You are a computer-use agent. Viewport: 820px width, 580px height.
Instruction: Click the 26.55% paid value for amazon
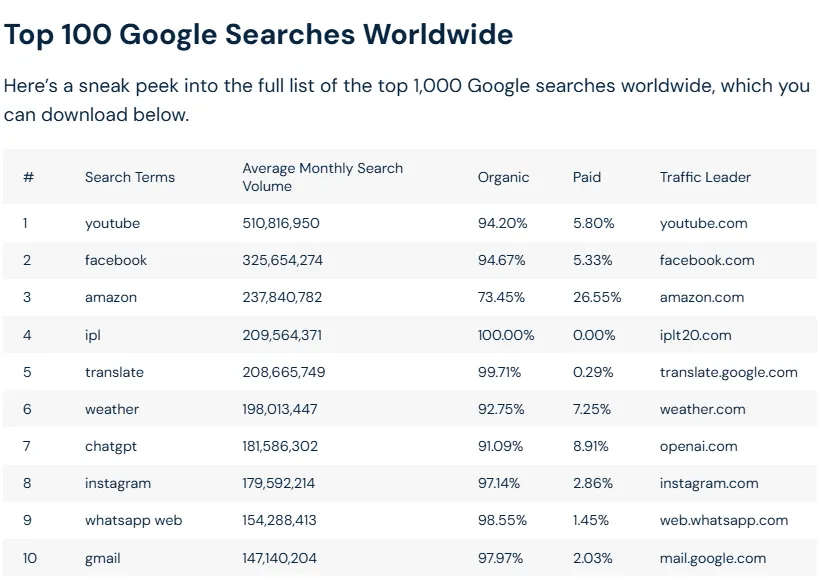(597, 297)
